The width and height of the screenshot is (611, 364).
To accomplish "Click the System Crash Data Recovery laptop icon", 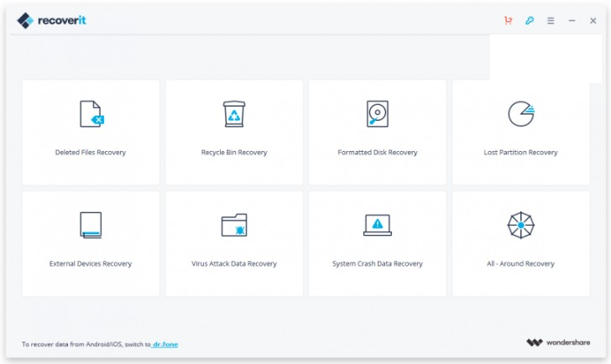I will pyautogui.click(x=378, y=225).
